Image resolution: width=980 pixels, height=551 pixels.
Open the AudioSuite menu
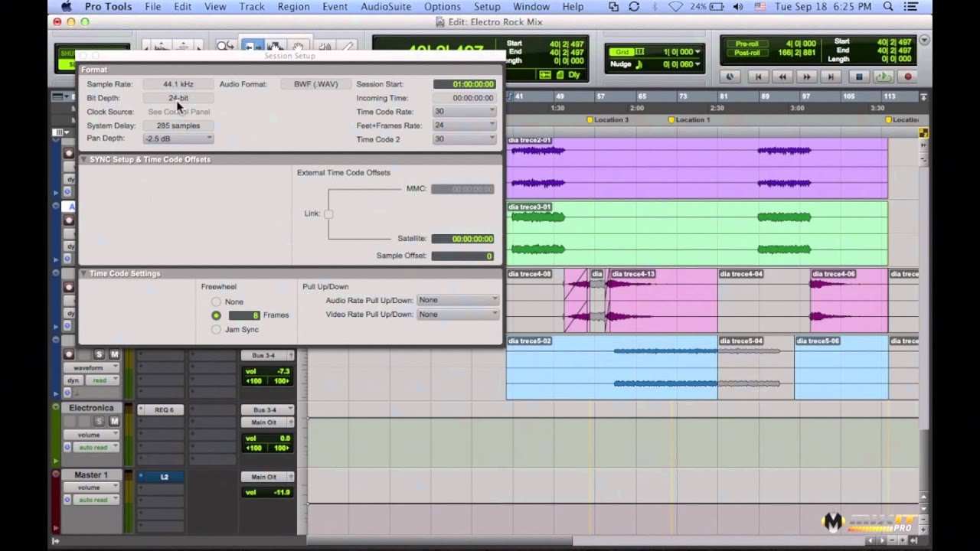387,7
